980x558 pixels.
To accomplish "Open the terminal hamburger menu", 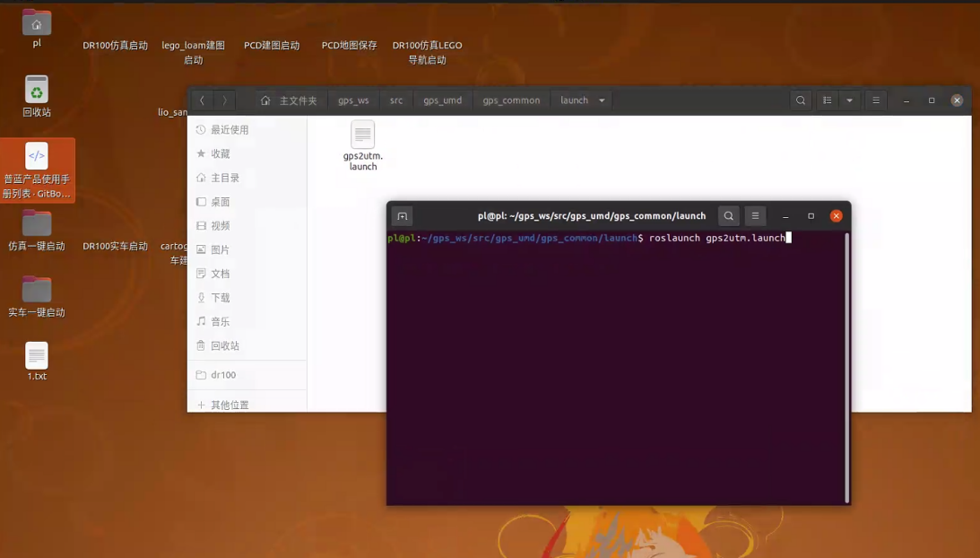I will [x=756, y=216].
